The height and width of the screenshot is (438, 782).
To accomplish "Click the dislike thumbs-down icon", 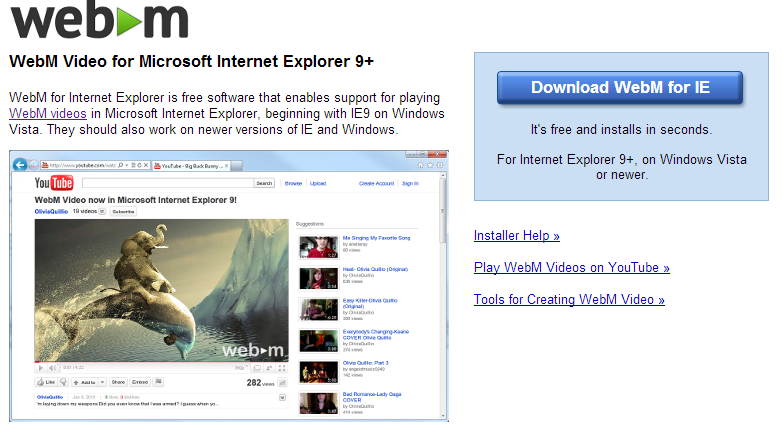I will pos(63,382).
